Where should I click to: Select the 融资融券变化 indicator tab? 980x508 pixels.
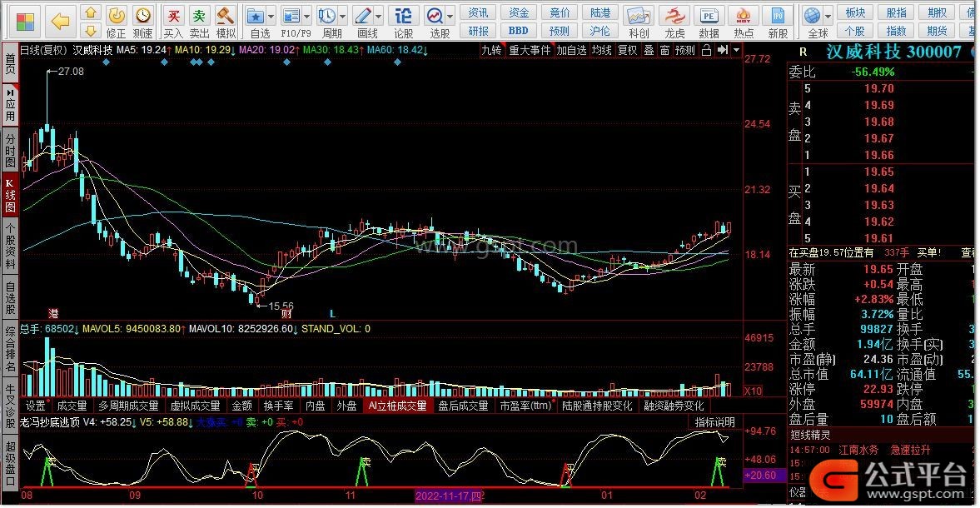tap(674, 406)
